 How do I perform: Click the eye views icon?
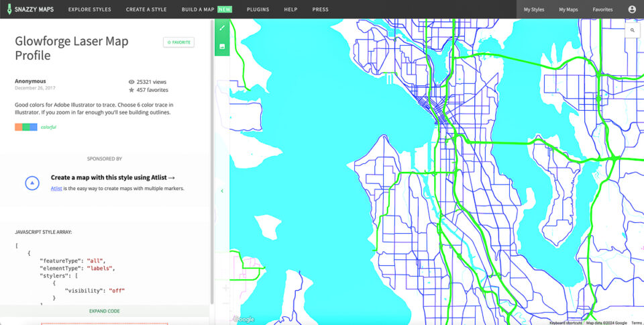click(131, 82)
